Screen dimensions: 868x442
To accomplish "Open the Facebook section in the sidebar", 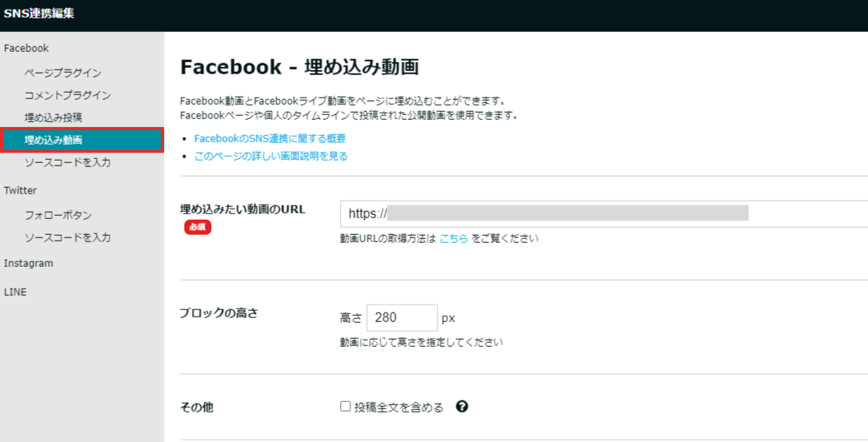I will pos(26,48).
